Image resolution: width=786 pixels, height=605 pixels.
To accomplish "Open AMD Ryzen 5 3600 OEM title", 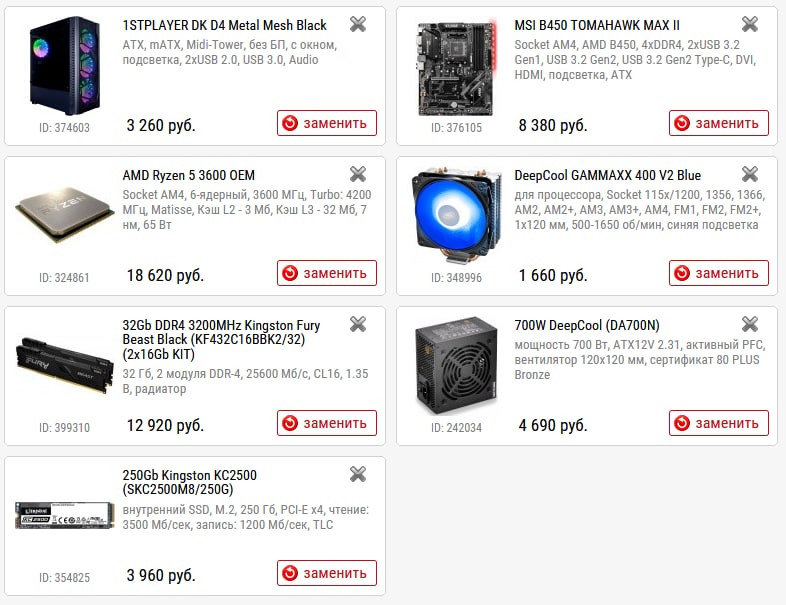I will click(188, 175).
